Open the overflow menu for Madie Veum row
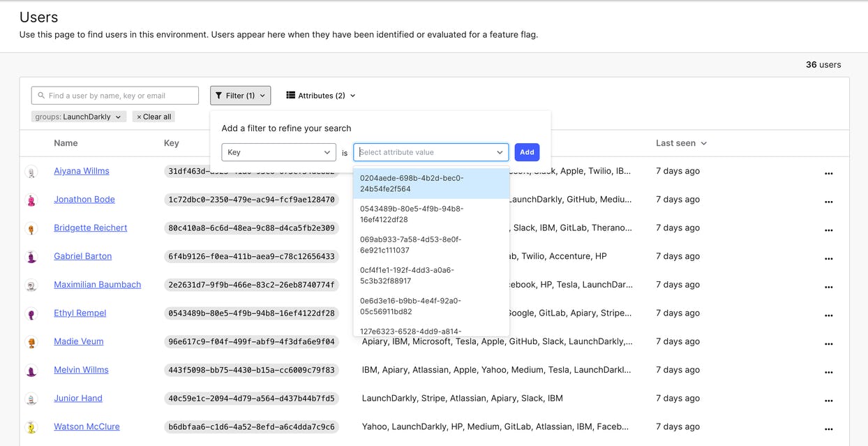The image size is (868, 446). tap(829, 343)
